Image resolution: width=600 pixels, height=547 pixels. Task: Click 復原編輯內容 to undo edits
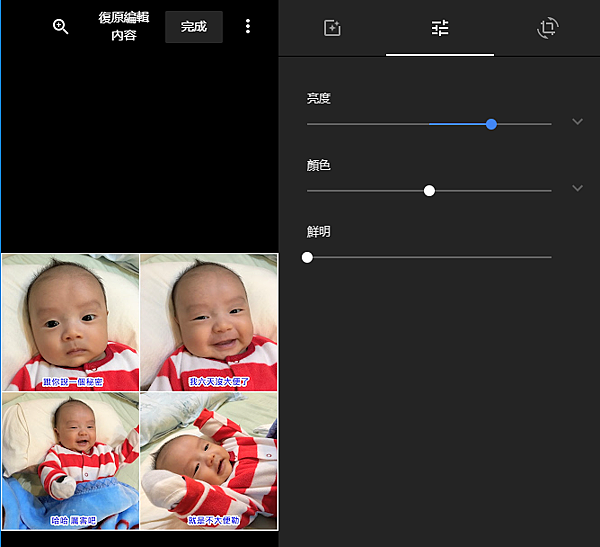tap(124, 26)
